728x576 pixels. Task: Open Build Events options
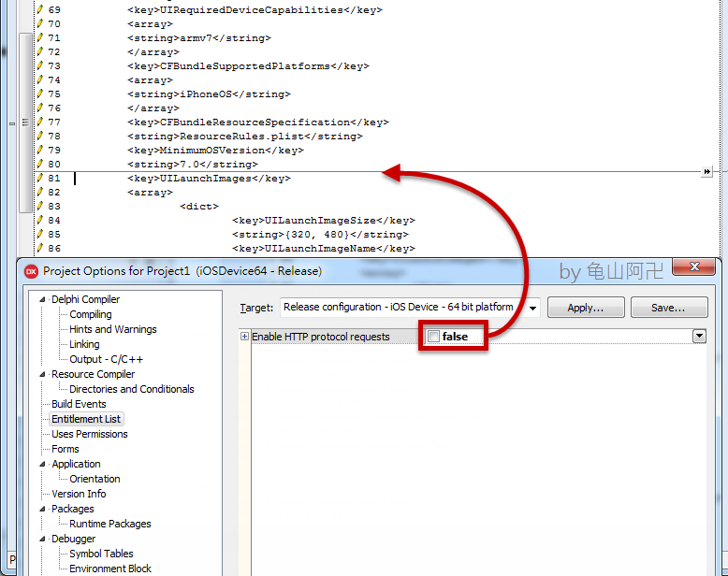point(79,404)
